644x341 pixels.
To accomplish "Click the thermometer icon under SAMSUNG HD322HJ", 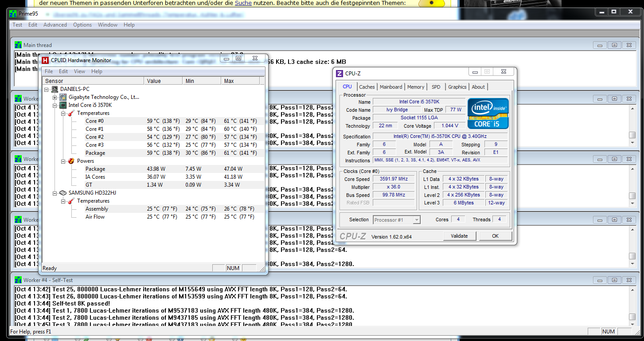I will tap(71, 201).
